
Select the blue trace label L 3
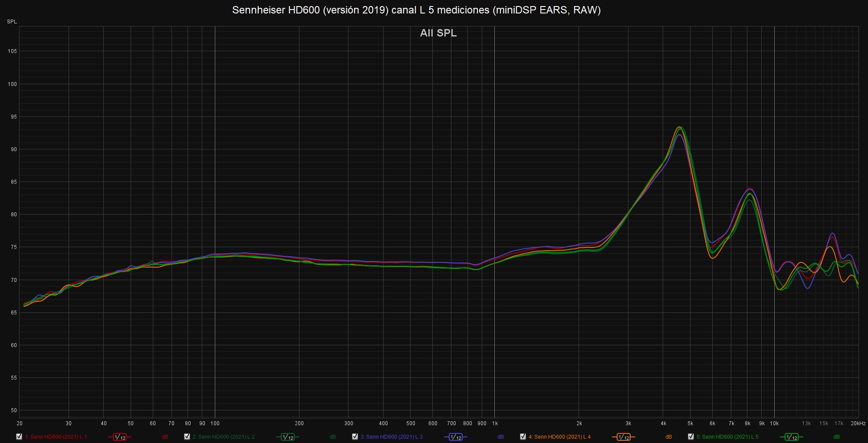(391, 437)
